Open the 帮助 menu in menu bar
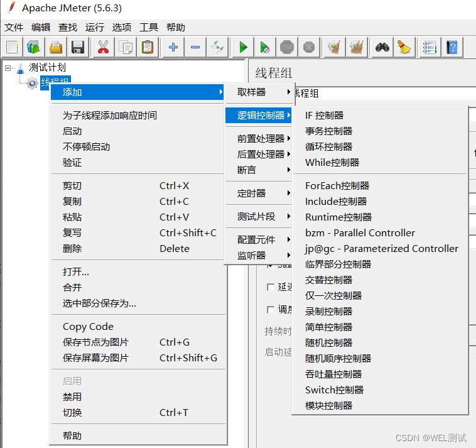 click(x=176, y=28)
